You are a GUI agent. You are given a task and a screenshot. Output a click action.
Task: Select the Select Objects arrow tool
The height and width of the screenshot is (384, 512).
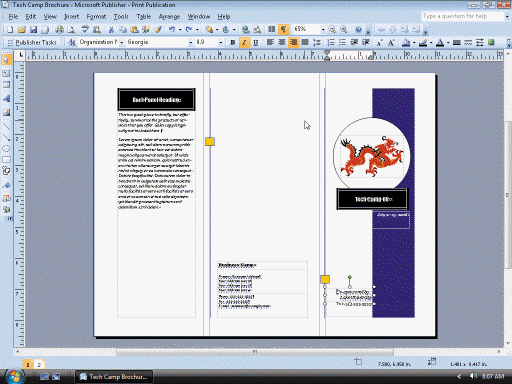pyautogui.click(x=6, y=60)
